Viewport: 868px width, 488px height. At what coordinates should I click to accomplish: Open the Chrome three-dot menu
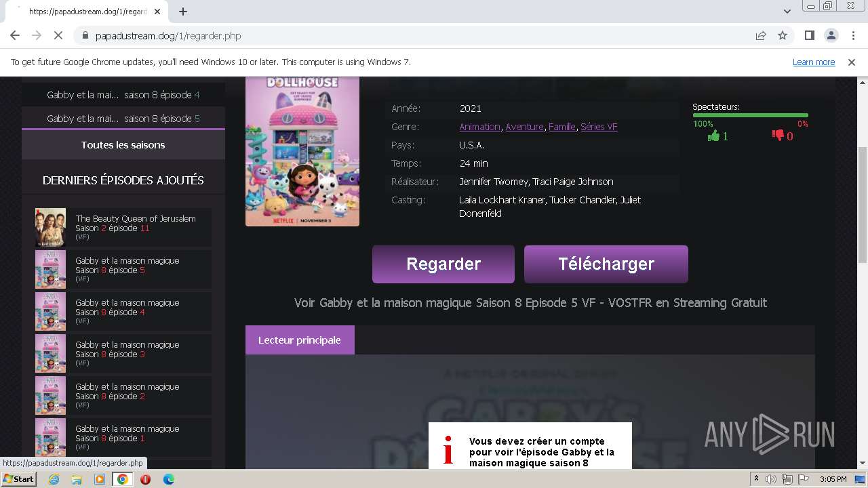(853, 35)
